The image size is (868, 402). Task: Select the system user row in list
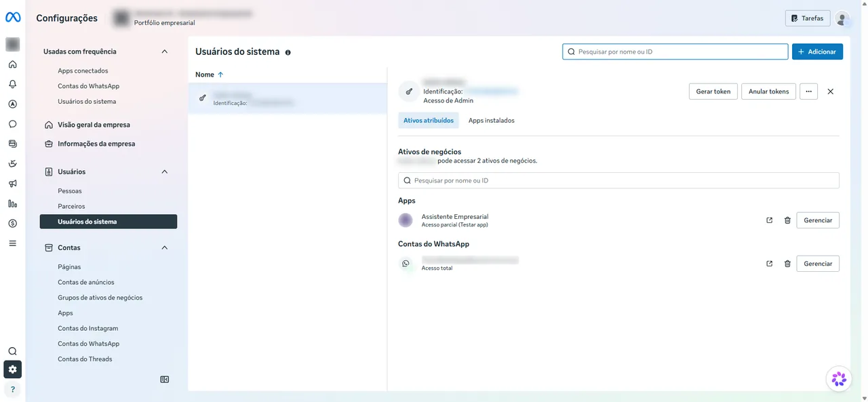click(288, 98)
